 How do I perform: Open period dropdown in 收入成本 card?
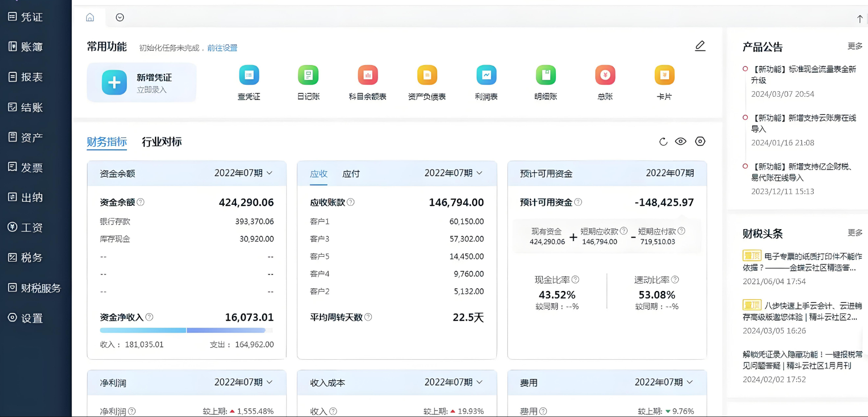pos(453,382)
